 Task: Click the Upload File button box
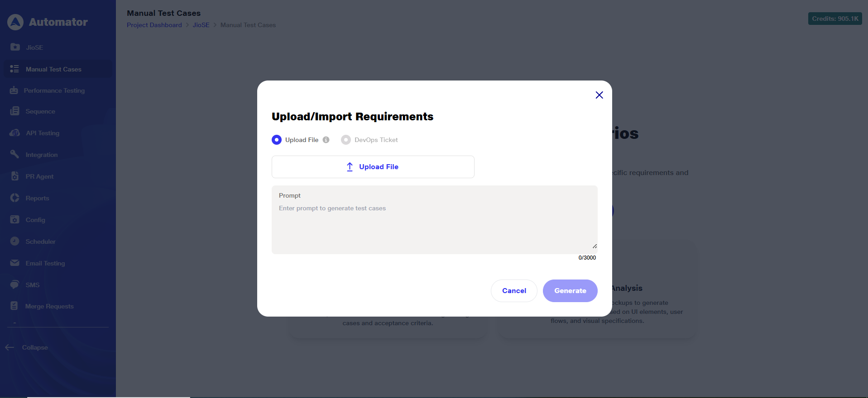373,167
